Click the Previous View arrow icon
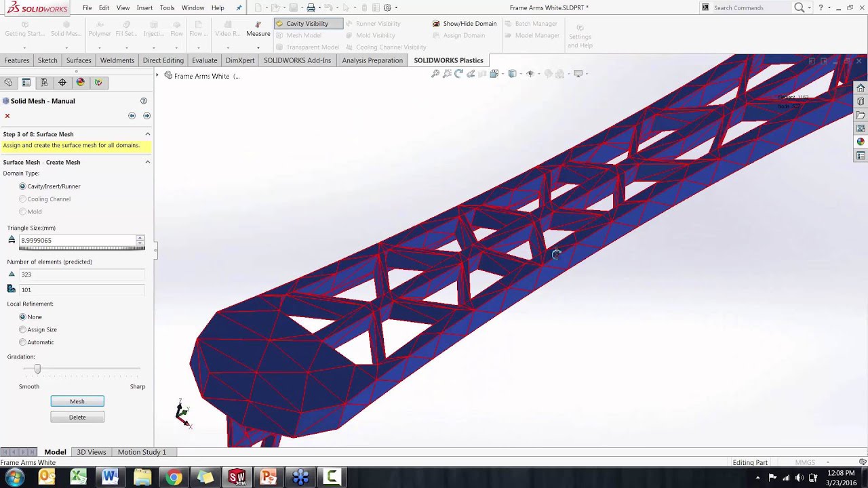868x488 pixels. 459,74
